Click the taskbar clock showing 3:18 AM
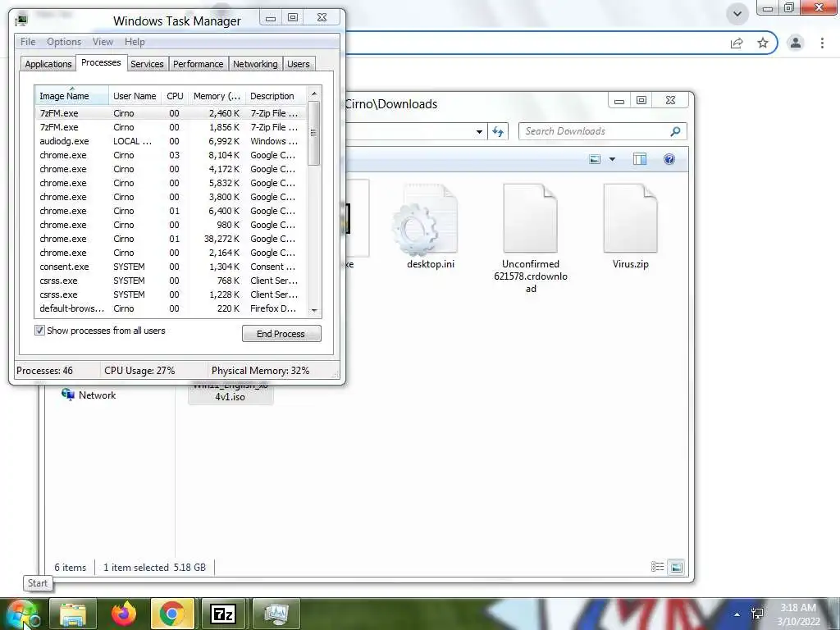840x630 pixels. (798, 614)
